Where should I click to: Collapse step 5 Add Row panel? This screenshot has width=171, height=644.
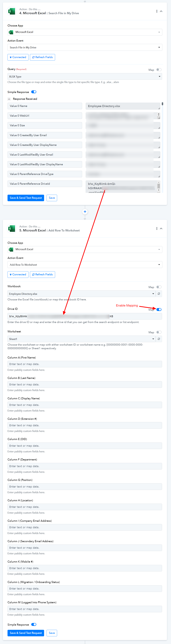coord(161,229)
